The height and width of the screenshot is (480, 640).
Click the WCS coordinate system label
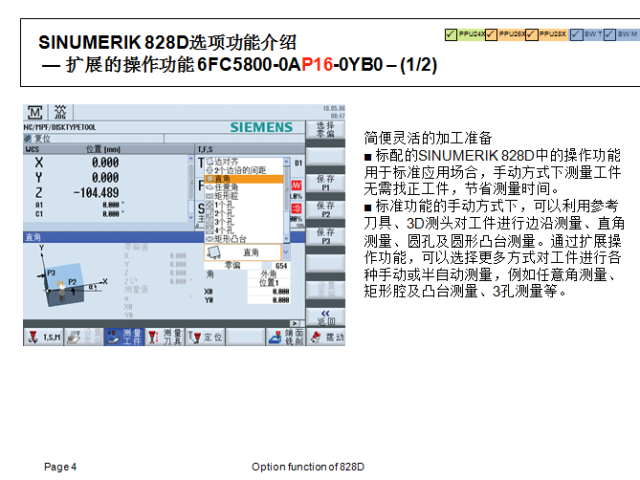[x=32, y=149]
